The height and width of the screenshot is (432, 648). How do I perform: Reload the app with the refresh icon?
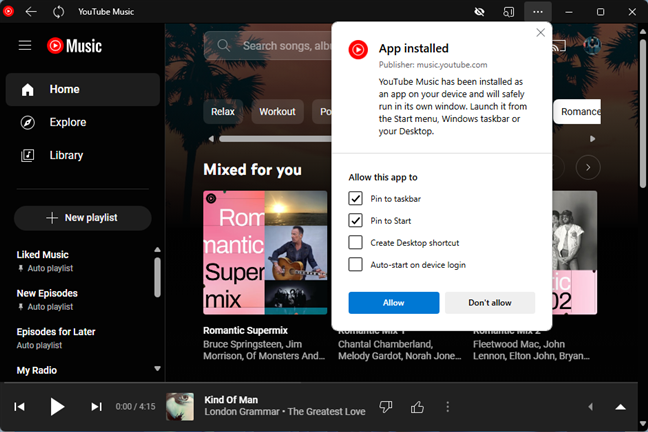pos(58,12)
